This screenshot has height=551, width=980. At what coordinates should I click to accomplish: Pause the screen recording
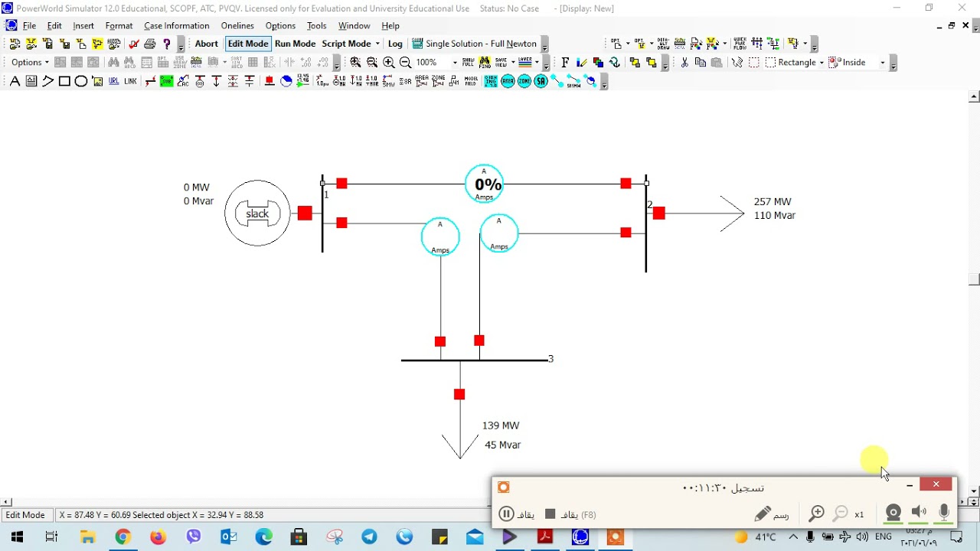click(x=506, y=514)
